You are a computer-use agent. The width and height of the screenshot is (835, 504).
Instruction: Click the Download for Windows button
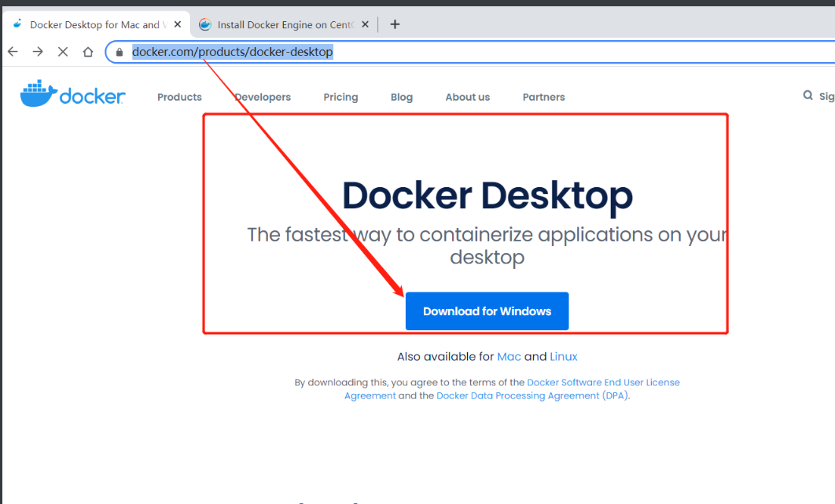click(487, 311)
